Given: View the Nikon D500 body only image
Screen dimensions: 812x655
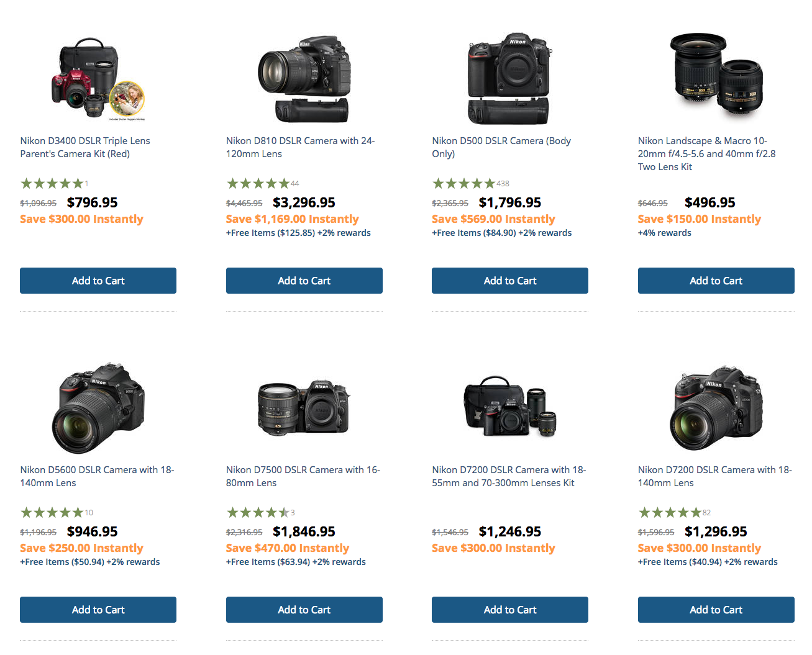Looking at the screenshot, I should pos(509,78).
